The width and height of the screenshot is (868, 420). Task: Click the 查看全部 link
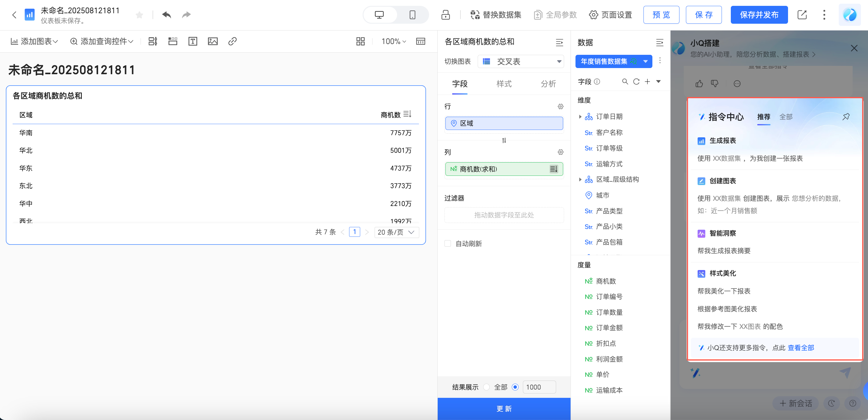pos(801,348)
